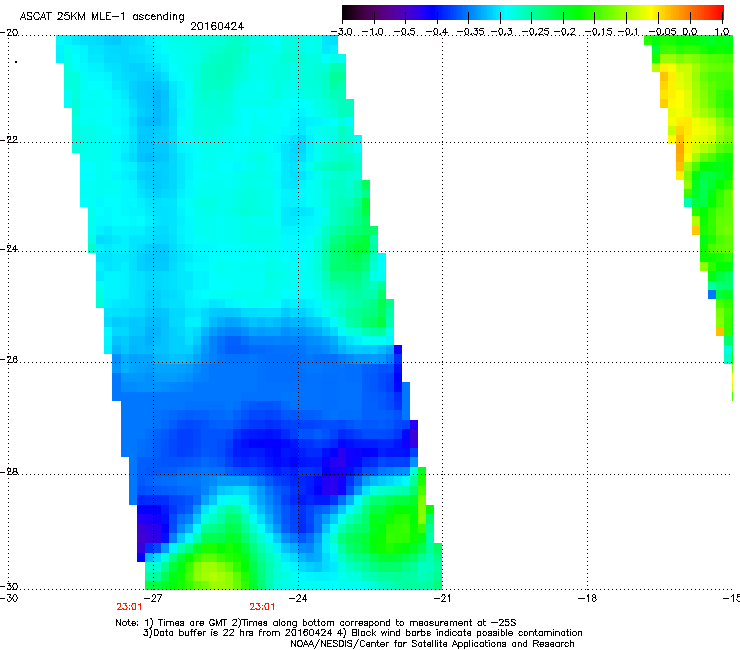The image size is (740, 650).
Task: Click the -0.35 color scale label
Action: (471, 32)
